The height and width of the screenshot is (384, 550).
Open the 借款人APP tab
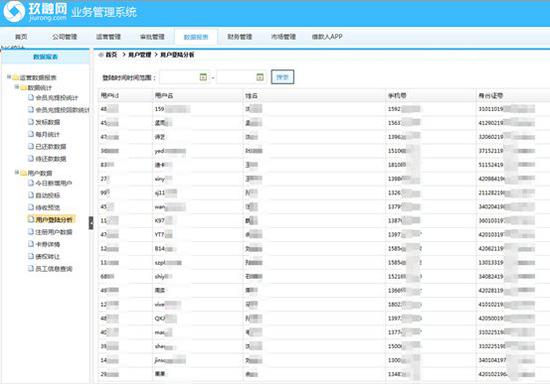pyautogui.click(x=327, y=36)
